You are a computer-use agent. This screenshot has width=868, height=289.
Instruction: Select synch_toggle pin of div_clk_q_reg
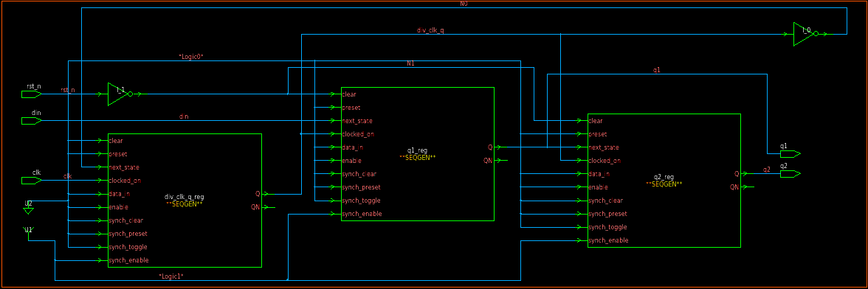pyautogui.click(x=128, y=246)
